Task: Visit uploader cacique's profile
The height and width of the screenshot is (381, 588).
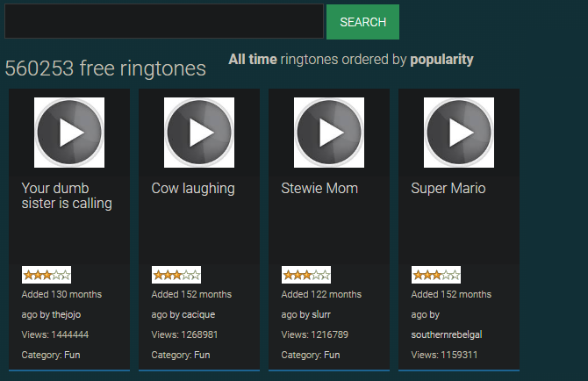Action: (x=198, y=314)
